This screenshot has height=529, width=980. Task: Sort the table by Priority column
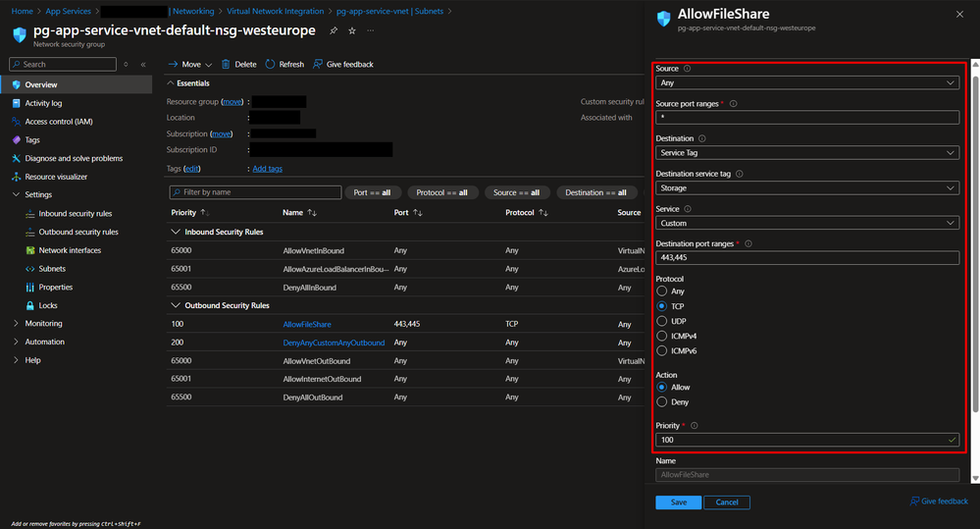click(x=189, y=213)
